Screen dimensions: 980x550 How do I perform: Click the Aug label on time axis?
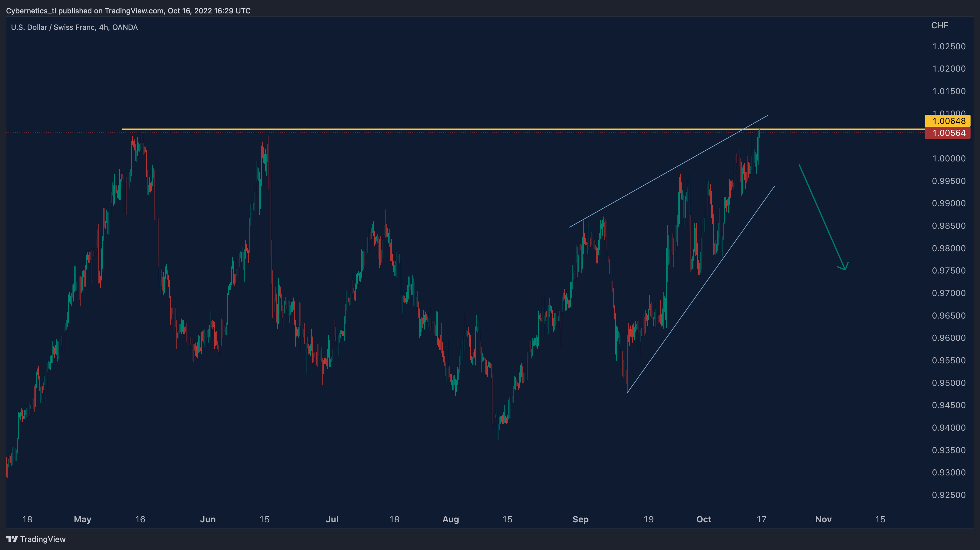450,519
